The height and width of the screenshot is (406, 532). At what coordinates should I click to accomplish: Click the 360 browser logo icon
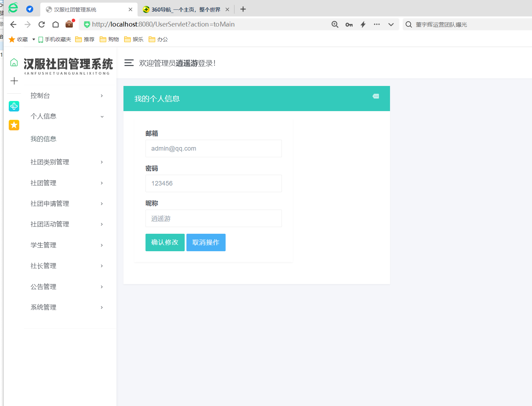point(13,8)
